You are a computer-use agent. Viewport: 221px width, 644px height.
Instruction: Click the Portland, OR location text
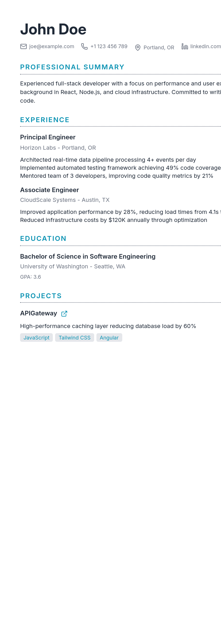pyautogui.click(x=159, y=48)
